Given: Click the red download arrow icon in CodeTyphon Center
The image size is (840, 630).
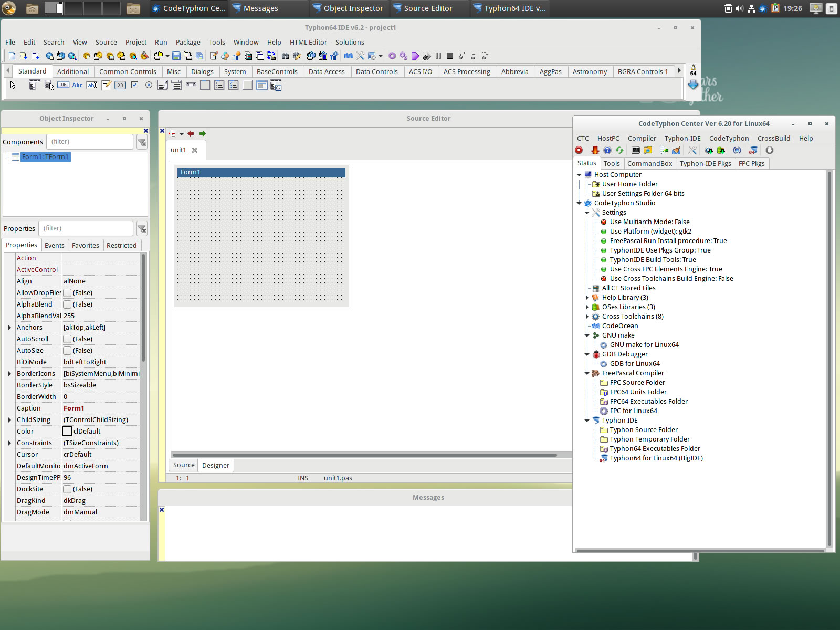Looking at the screenshot, I should (x=595, y=150).
